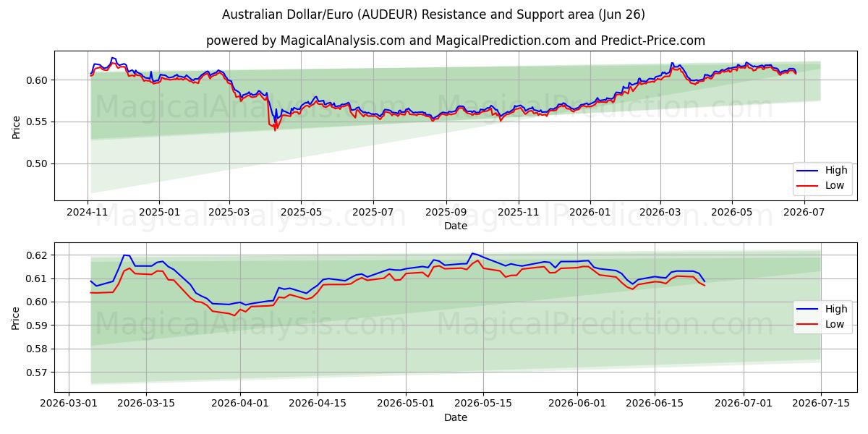Click the '2025-01' x-axis label on top chart

[x=159, y=212]
